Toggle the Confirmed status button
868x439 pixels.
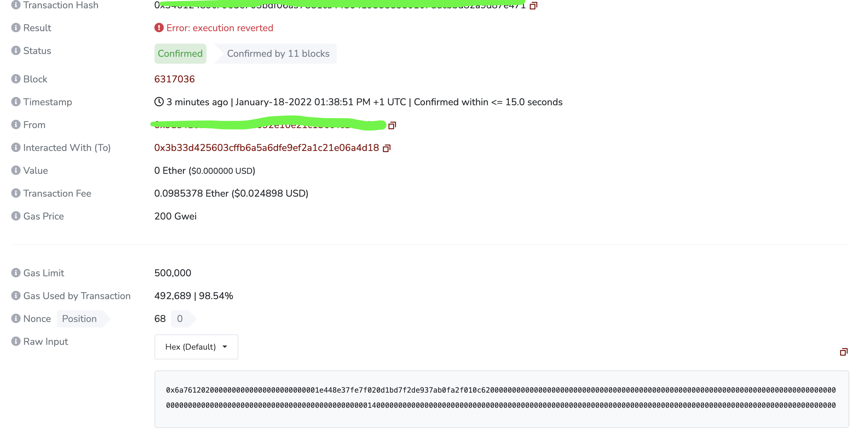[180, 53]
